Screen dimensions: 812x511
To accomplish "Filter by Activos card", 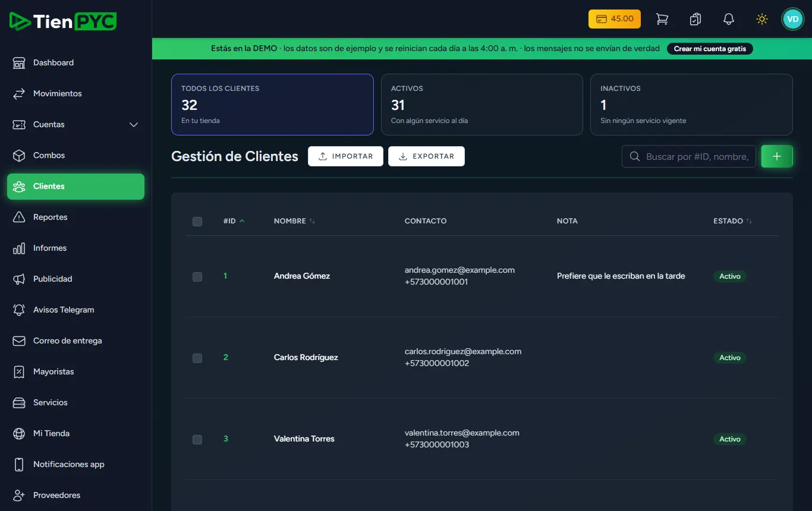I will (x=482, y=105).
